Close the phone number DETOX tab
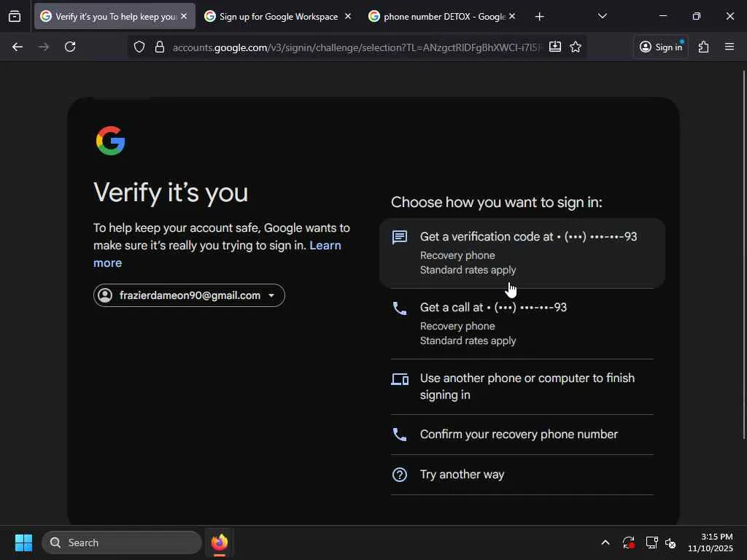 [x=511, y=16]
